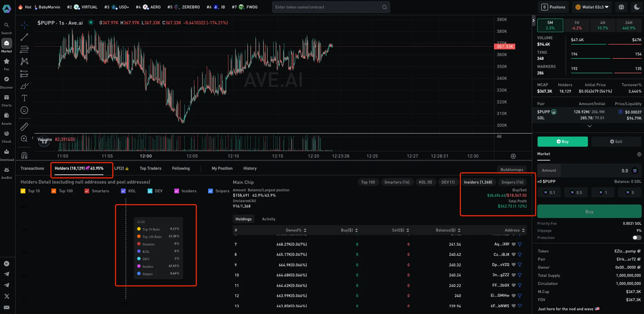Open Check tool in sidebar
Image resolution: width=644 pixels, height=314 pixels.
(x=6, y=137)
